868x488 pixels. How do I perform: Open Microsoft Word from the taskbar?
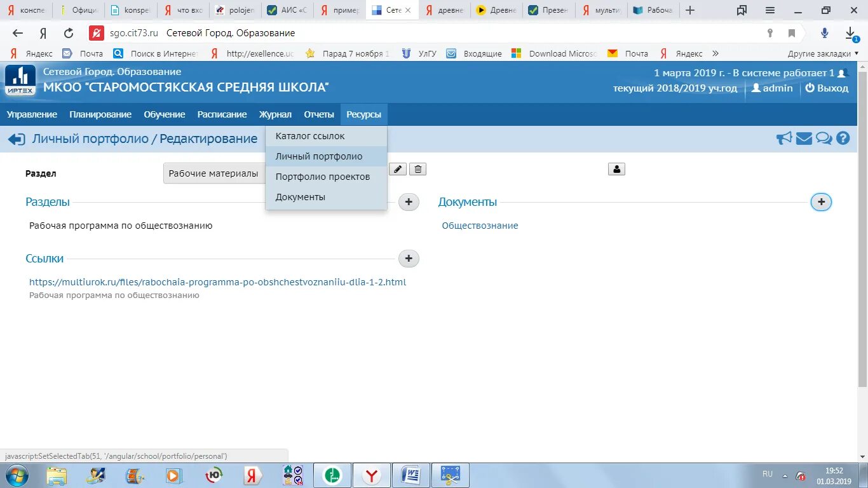click(x=411, y=475)
